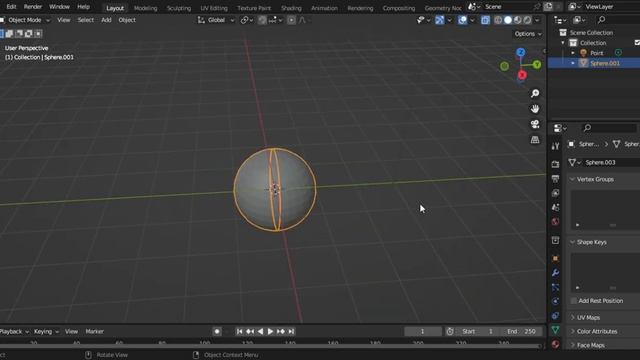
Task: Open the Tool properties tab
Action: click(555, 146)
